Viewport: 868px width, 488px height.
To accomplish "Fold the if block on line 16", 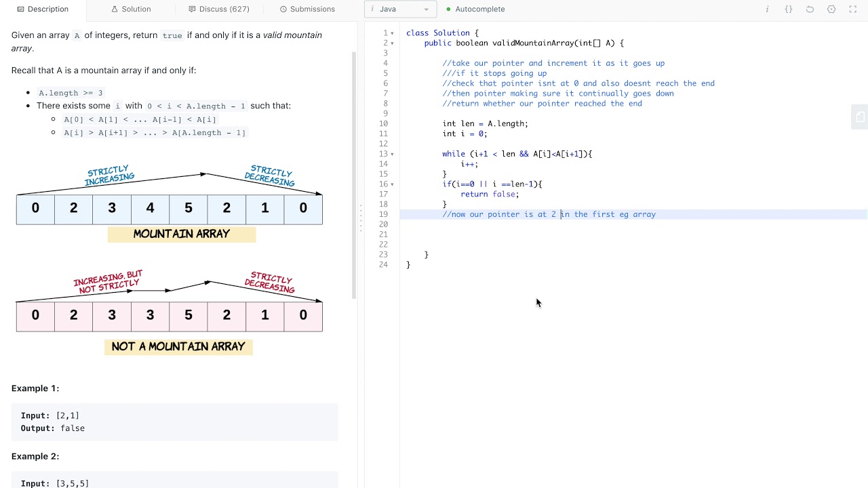I will 392,184.
